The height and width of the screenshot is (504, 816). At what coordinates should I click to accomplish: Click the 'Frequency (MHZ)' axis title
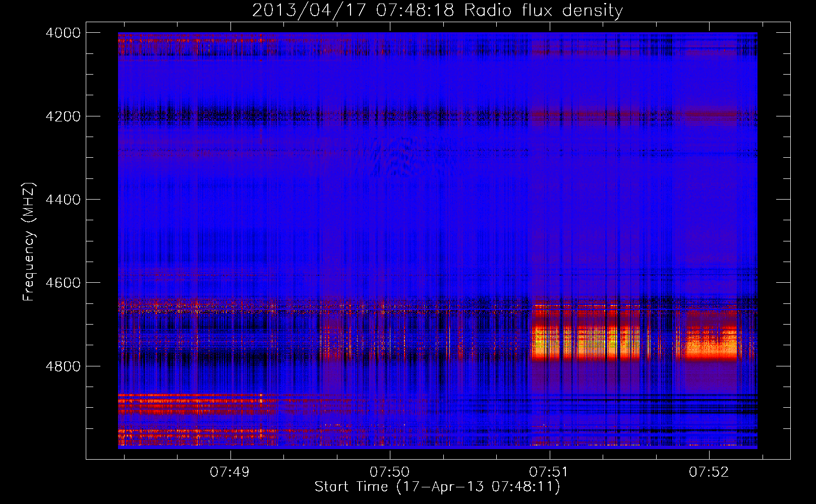coord(29,241)
